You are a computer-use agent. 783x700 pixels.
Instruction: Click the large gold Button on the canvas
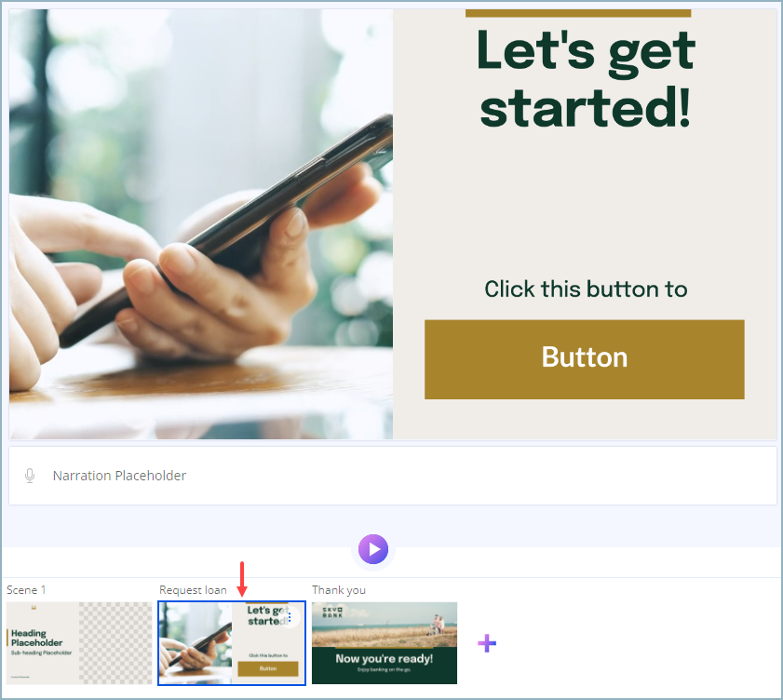[x=585, y=359]
